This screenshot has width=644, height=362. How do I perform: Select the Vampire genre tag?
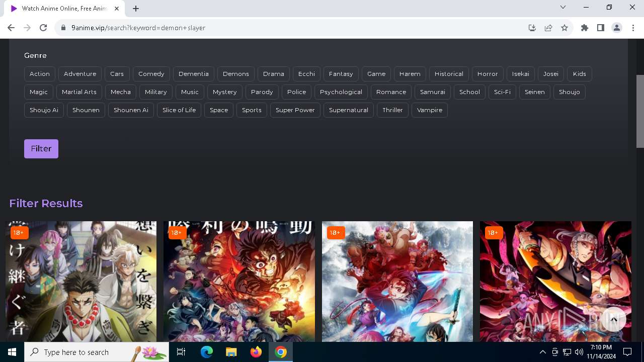pos(430,110)
